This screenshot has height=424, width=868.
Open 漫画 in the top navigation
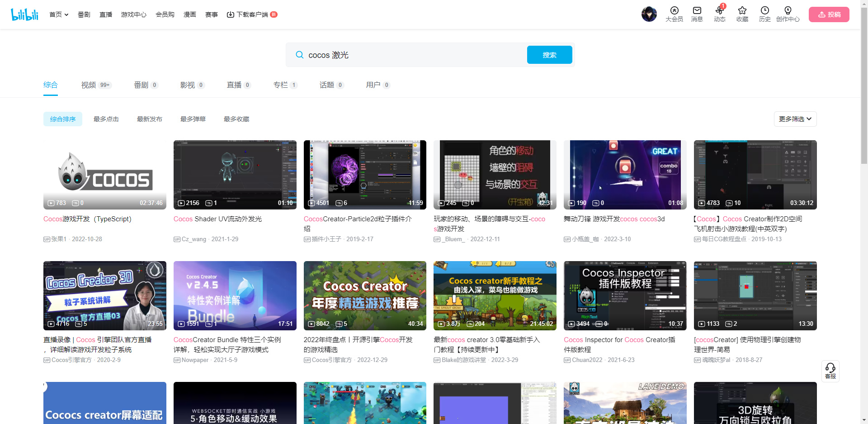190,14
